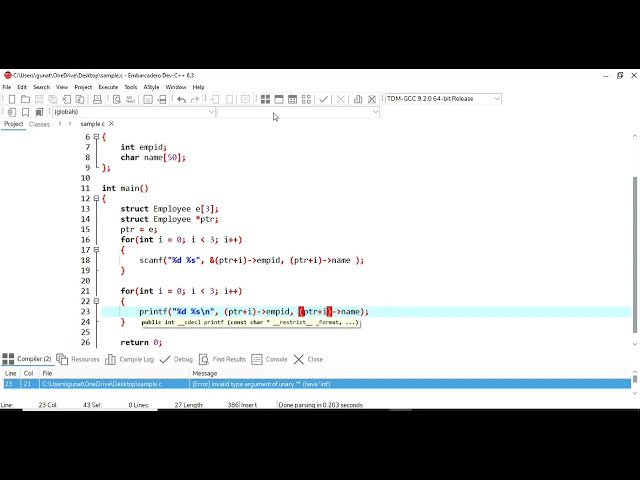Screen dimensions: 640x480
Task: Open the Find Results tab
Action: tap(222, 359)
